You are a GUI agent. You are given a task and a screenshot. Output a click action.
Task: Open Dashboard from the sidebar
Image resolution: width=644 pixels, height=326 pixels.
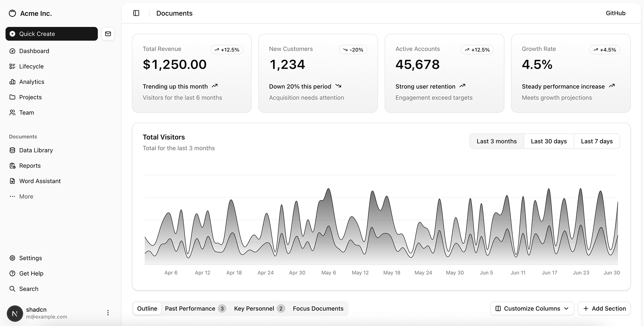tap(34, 51)
